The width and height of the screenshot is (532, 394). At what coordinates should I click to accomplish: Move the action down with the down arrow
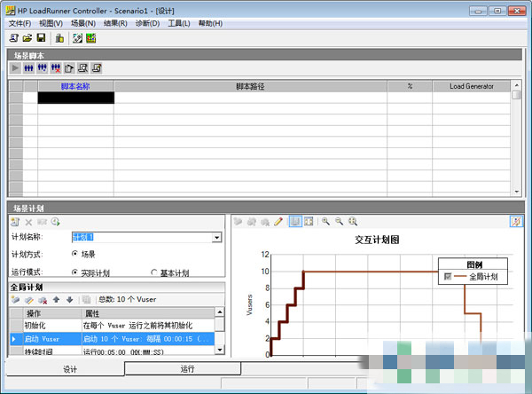[x=69, y=300]
